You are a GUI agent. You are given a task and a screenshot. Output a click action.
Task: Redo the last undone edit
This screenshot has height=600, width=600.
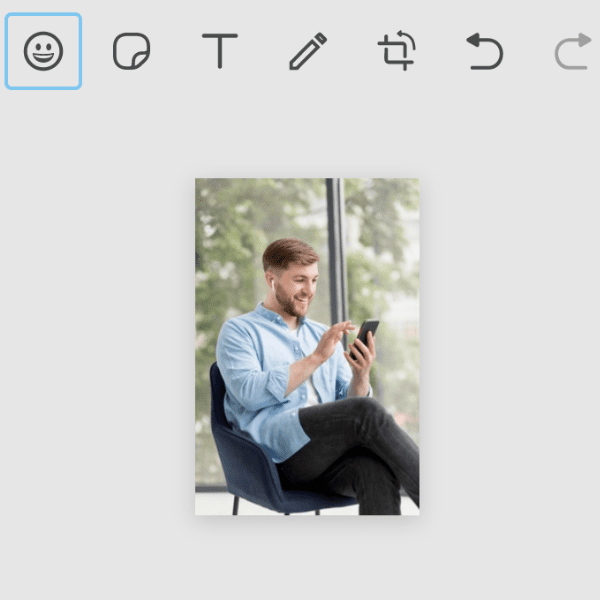click(x=573, y=51)
